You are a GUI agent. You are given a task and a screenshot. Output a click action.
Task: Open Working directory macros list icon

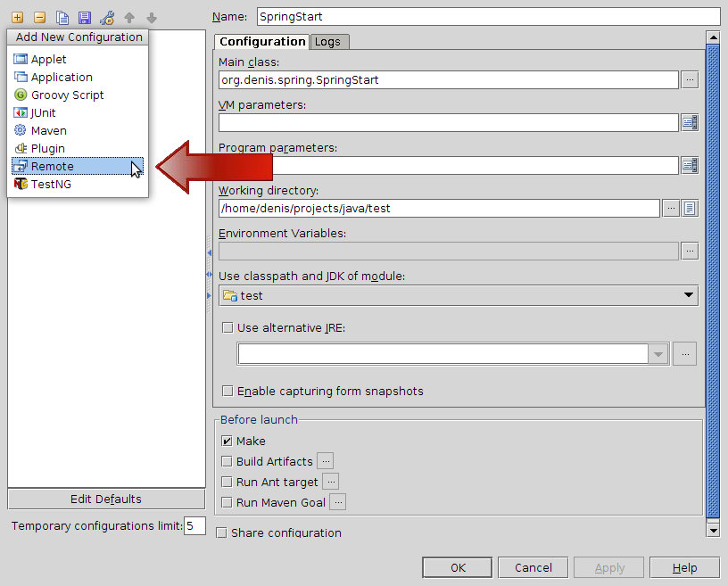[690, 209]
